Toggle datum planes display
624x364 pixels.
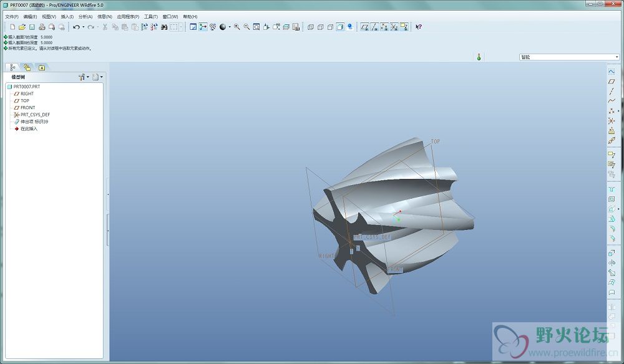coord(364,27)
